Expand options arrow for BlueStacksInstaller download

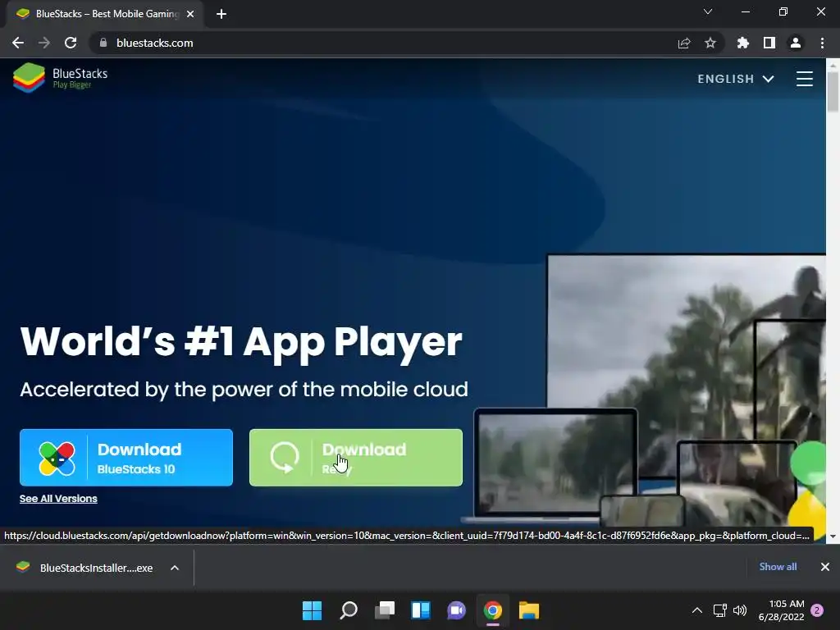pos(175,568)
